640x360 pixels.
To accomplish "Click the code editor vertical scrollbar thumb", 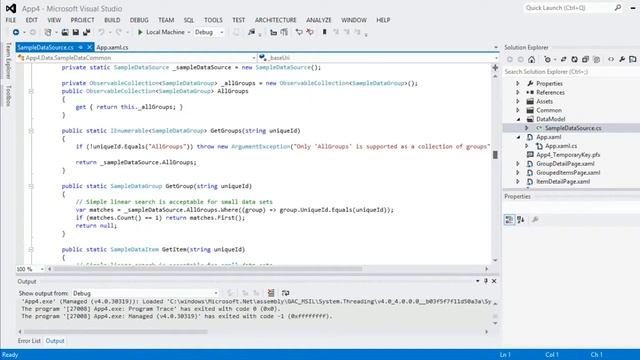I will (x=495, y=155).
